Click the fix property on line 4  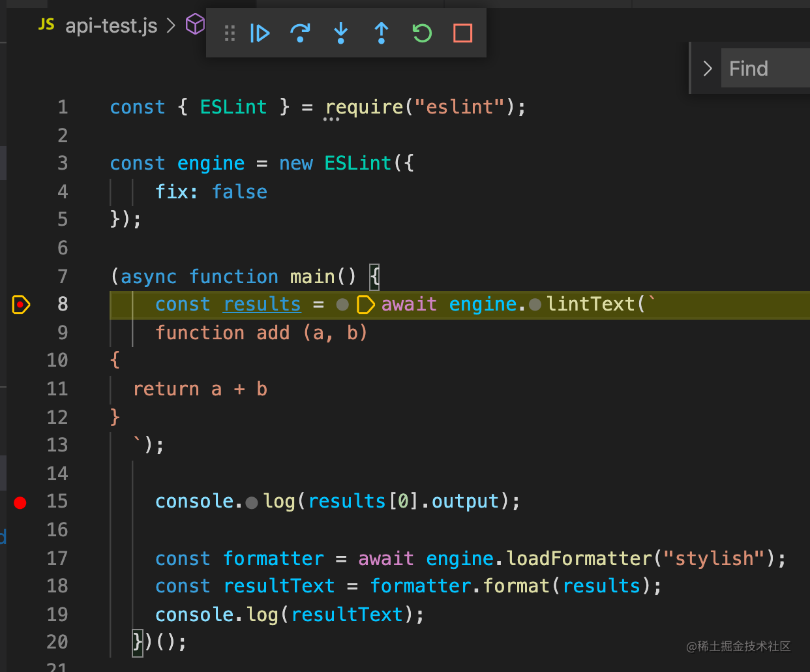[172, 192]
